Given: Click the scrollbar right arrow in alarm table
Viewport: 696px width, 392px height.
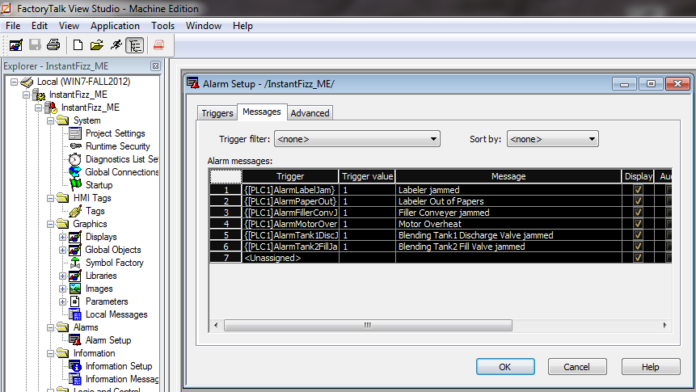Looking at the screenshot, I should (664, 325).
